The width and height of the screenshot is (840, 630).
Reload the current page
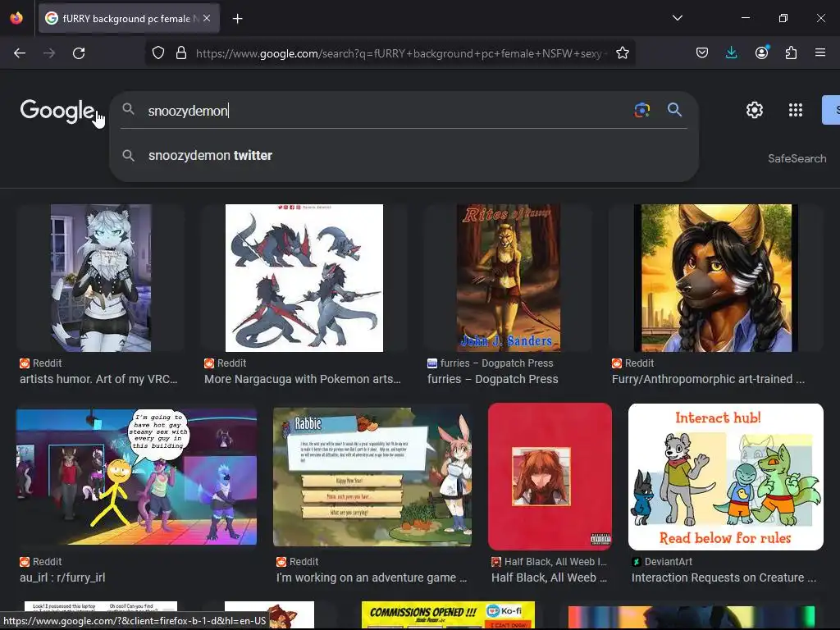[x=79, y=53]
